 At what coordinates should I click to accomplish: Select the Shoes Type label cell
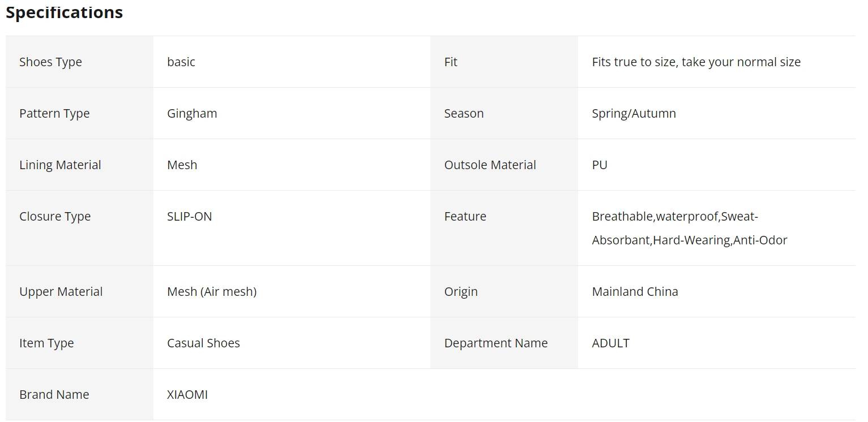coord(79,62)
